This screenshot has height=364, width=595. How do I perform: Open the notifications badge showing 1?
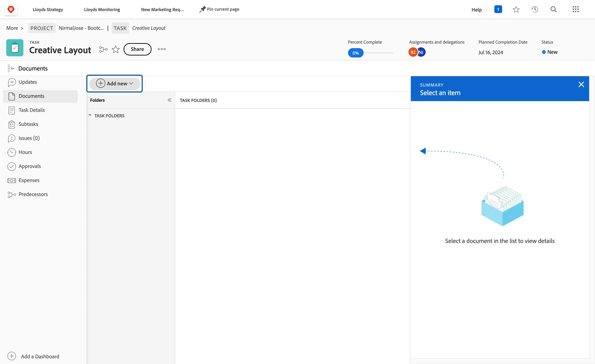(498, 9)
